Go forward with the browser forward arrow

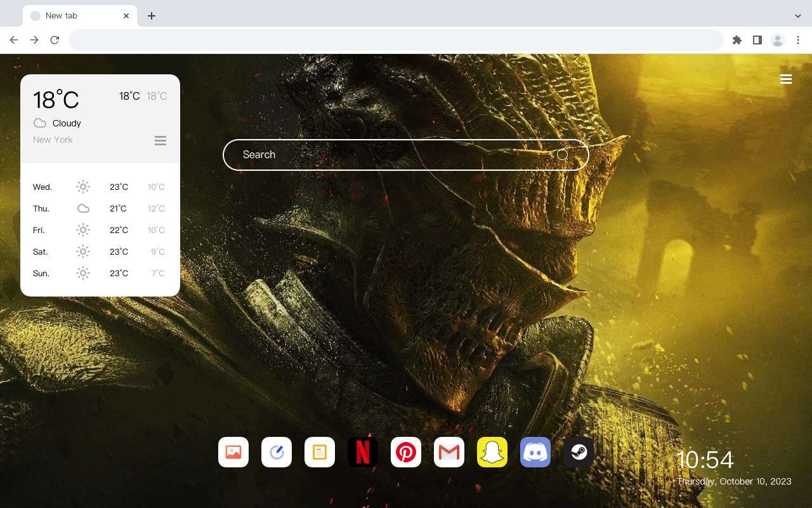(x=34, y=40)
